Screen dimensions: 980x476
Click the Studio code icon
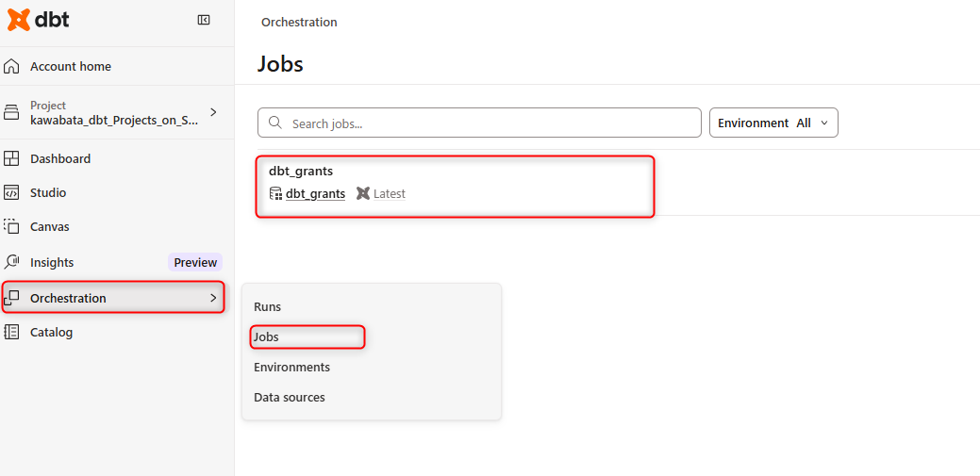(x=11, y=192)
